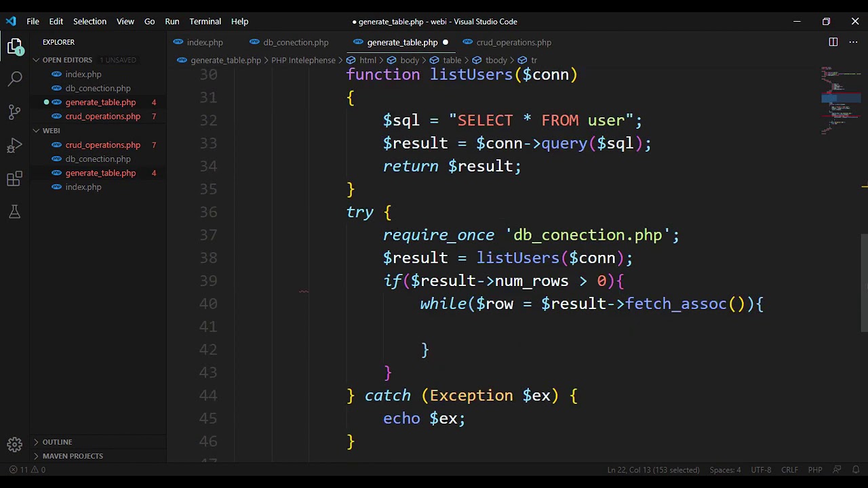Open the Go menu
This screenshot has width=868, height=488.
click(150, 21)
